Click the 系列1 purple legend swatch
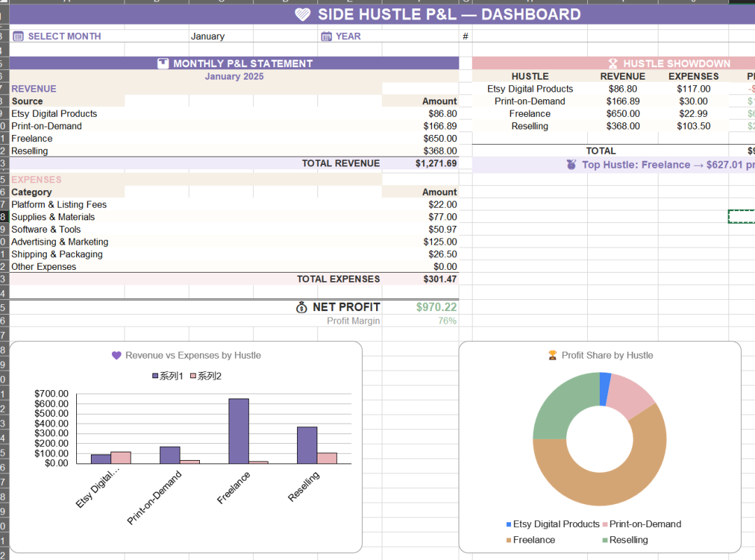 click(155, 376)
